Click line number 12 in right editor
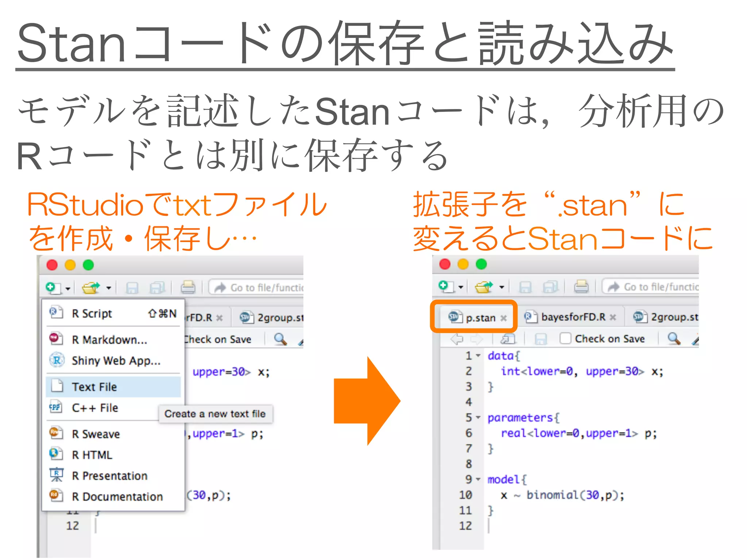This screenshot has width=747, height=560. click(465, 526)
